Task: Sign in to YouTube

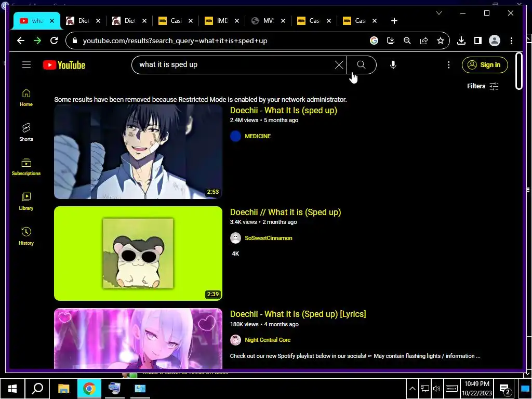Action: pos(485,65)
